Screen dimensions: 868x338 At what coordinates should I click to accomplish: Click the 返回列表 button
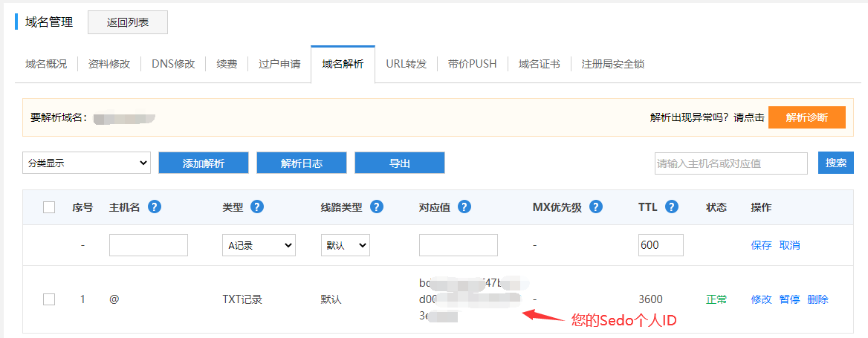click(x=128, y=23)
